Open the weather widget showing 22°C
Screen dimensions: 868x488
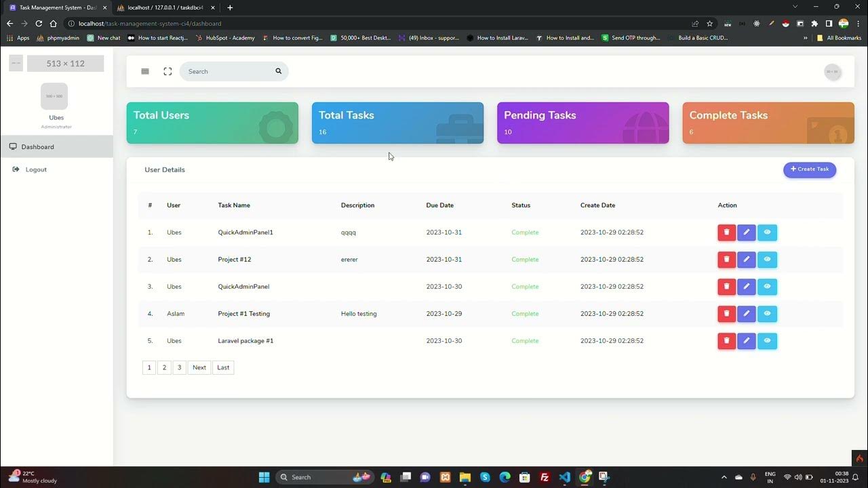33,477
